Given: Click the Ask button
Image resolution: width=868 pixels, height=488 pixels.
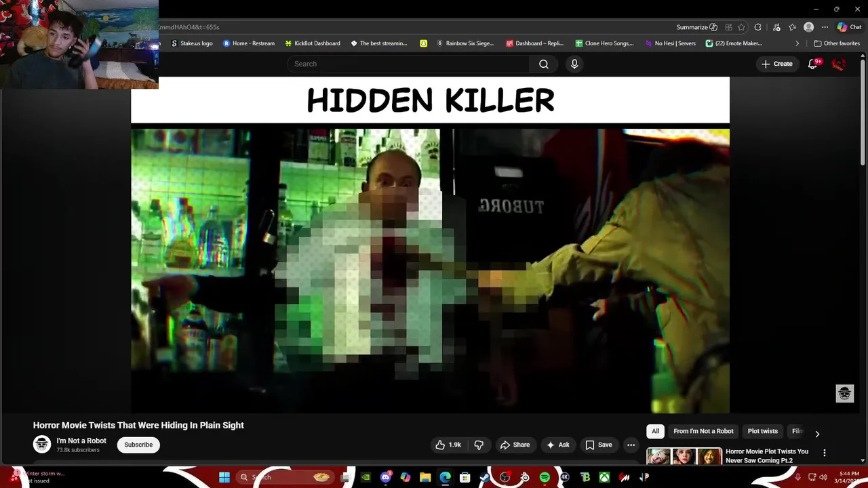Looking at the screenshot, I should click(558, 445).
